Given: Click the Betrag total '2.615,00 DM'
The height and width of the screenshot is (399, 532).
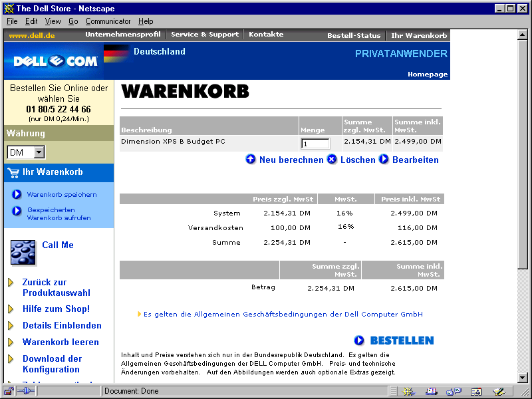Looking at the screenshot, I should pos(414,289).
